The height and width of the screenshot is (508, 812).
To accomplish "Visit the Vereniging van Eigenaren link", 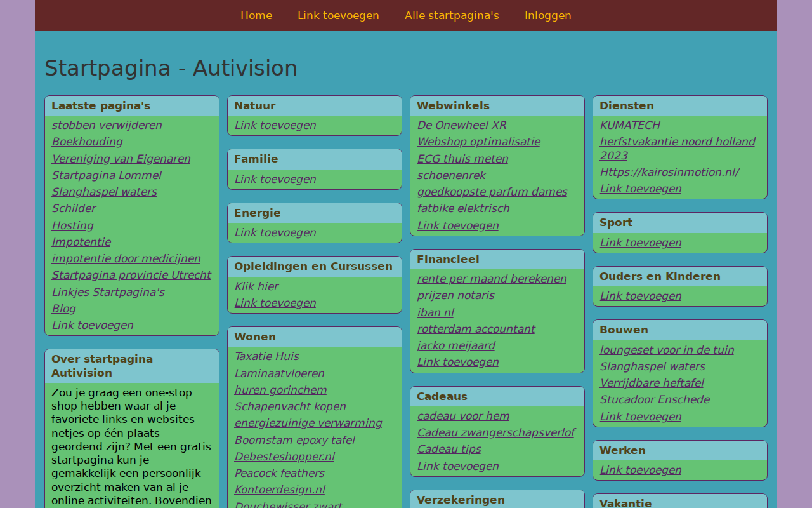I will coord(121,159).
